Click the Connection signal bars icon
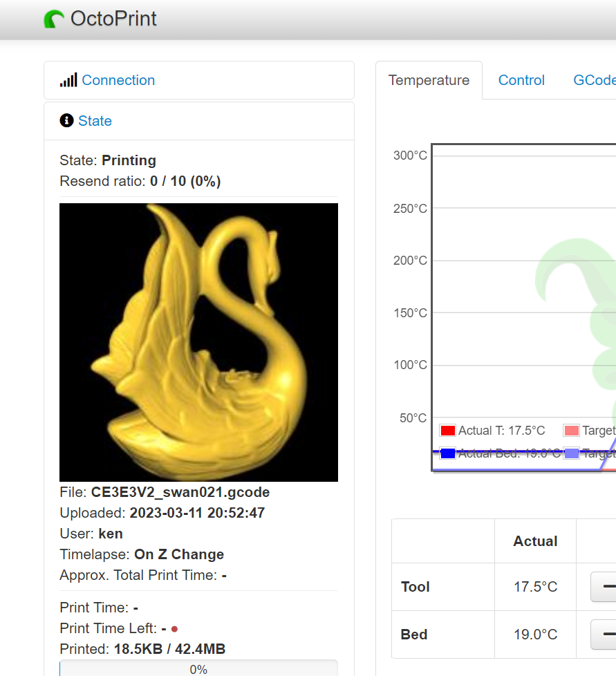The height and width of the screenshot is (676, 616). [68, 79]
